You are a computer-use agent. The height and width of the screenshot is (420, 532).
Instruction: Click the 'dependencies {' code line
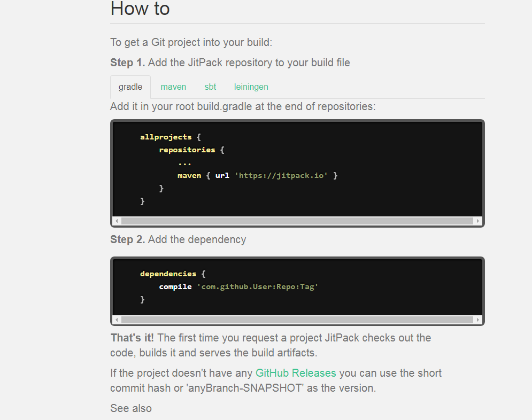coord(173,274)
